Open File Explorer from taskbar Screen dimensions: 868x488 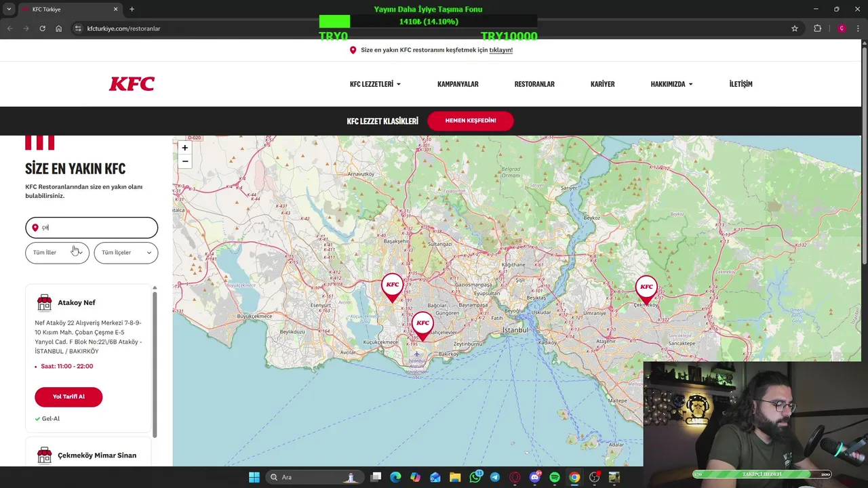[x=455, y=477]
